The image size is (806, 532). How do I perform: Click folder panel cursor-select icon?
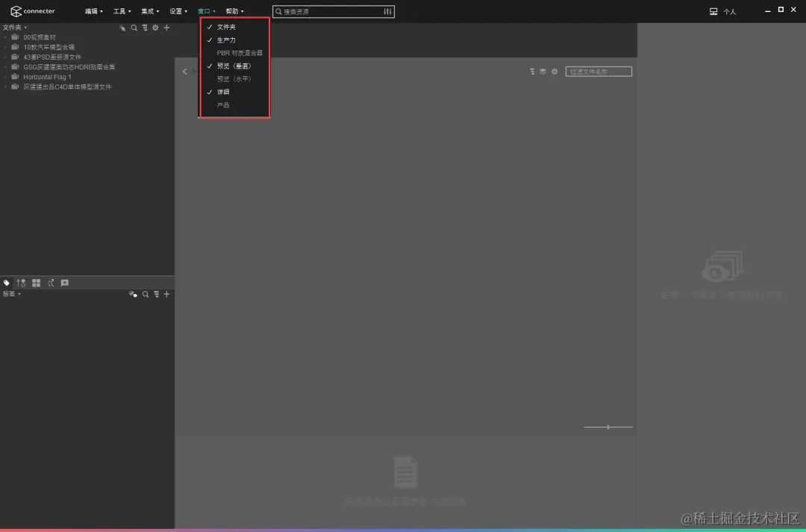(122, 28)
